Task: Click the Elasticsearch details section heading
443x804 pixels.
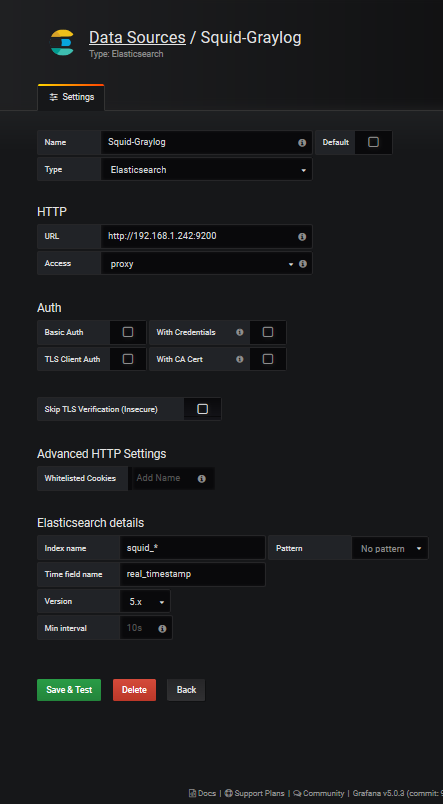Action: (90, 522)
